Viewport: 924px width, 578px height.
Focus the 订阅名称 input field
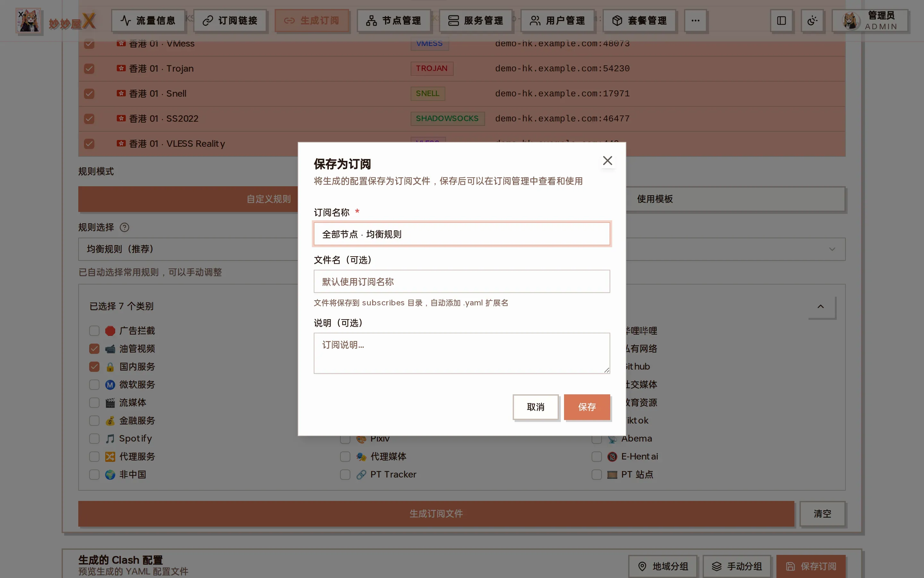pos(462,234)
